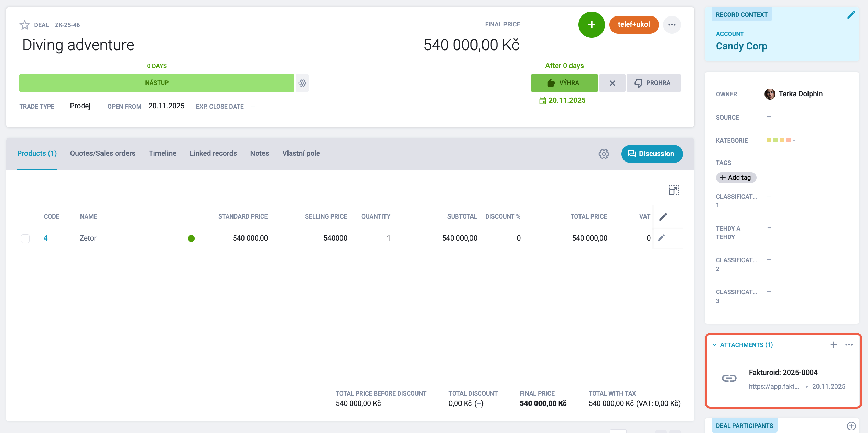This screenshot has height=433, width=868.
Task: Collapse the Attachments section chevron
Action: [714, 345]
